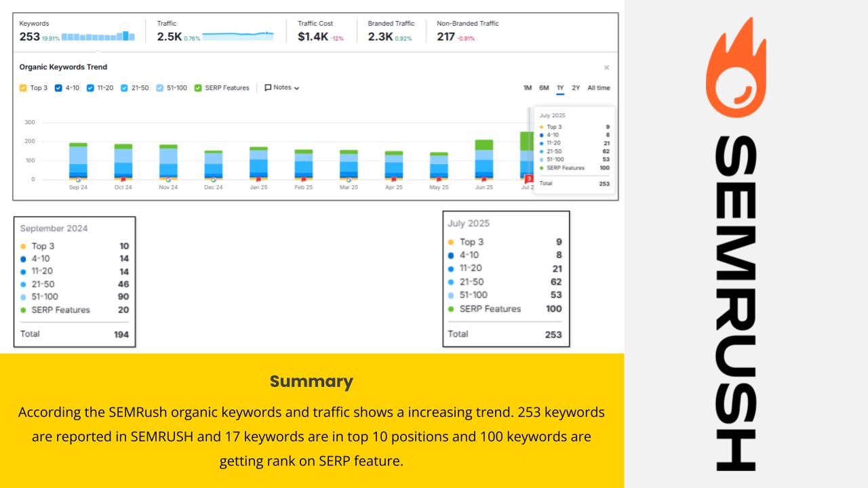The width and height of the screenshot is (868, 488).
Task: Toggle the 51-100 positions checkbox
Action: click(160, 88)
